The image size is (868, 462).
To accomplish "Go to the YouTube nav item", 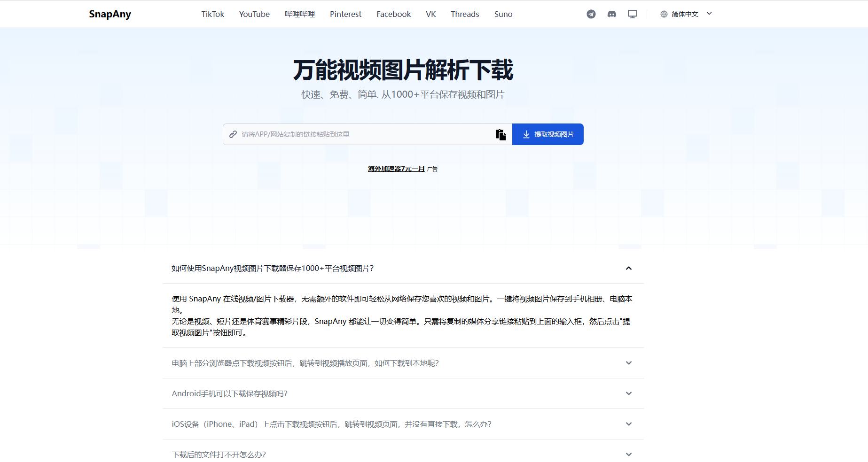I will (254, 14).
